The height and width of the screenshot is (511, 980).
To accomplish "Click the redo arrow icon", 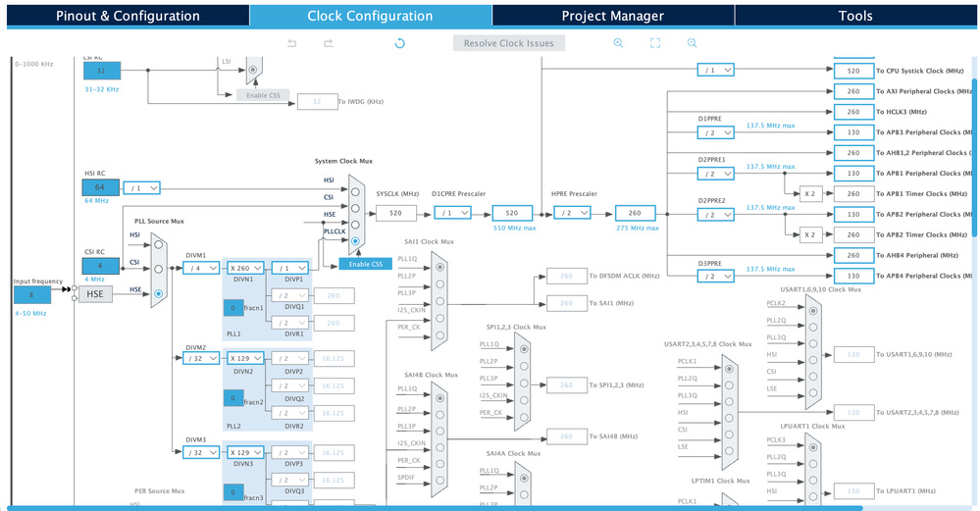I will pos(328,43).
